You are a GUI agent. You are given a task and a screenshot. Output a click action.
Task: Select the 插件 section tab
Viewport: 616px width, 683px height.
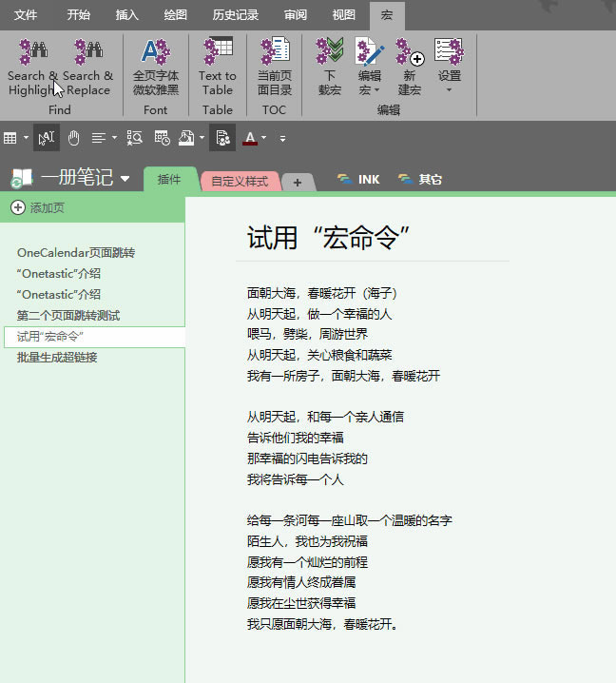[169, 180]
